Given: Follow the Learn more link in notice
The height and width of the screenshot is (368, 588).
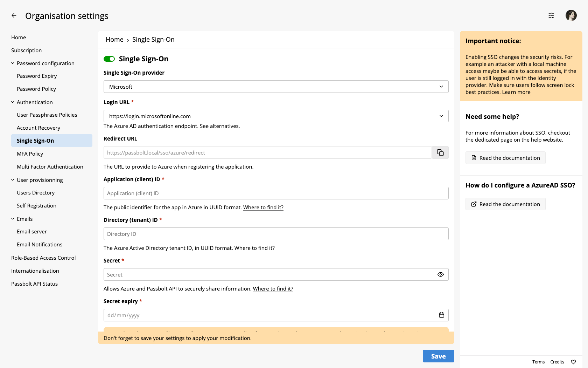Looking at the screenshot, I should pyautogui.click(x=516, y=92).
